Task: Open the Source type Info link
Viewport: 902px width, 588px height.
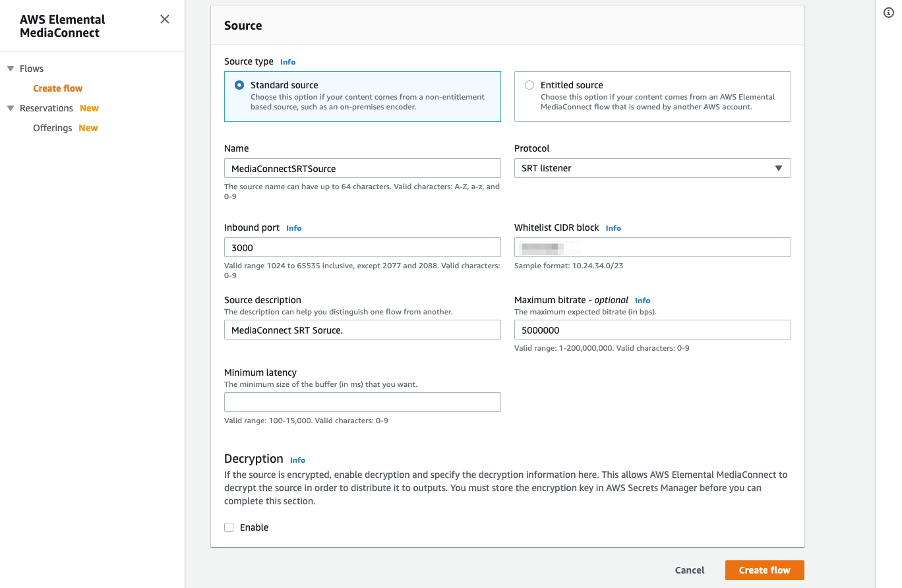Action: pos(287,61)
